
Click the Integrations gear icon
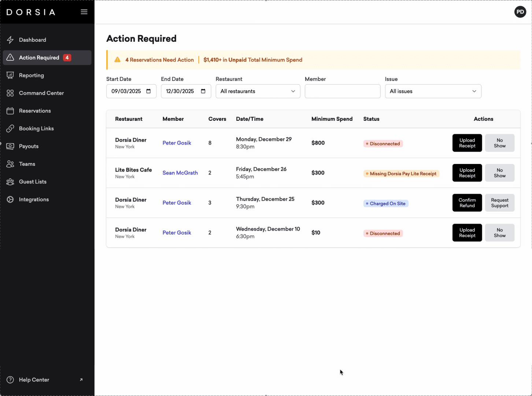tap(10, 199)
